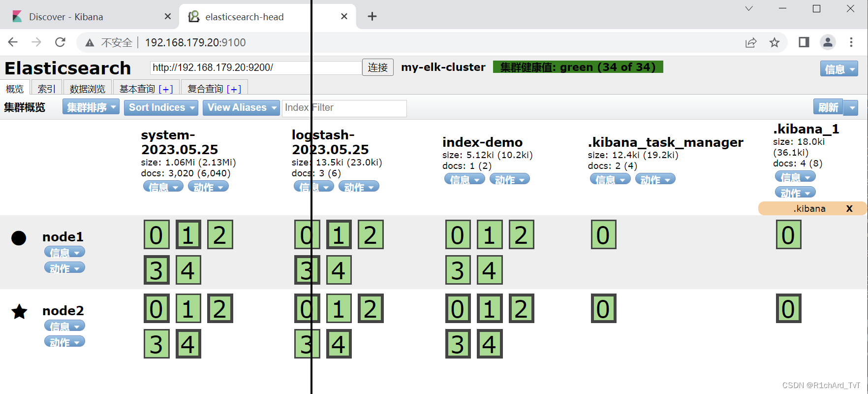Open the 概览 overview tab
Viewport: 868px width, 394px height.
point(15,88)
